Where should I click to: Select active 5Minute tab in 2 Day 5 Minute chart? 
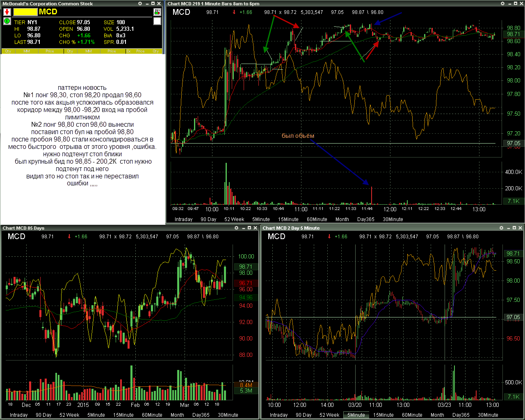356,415
